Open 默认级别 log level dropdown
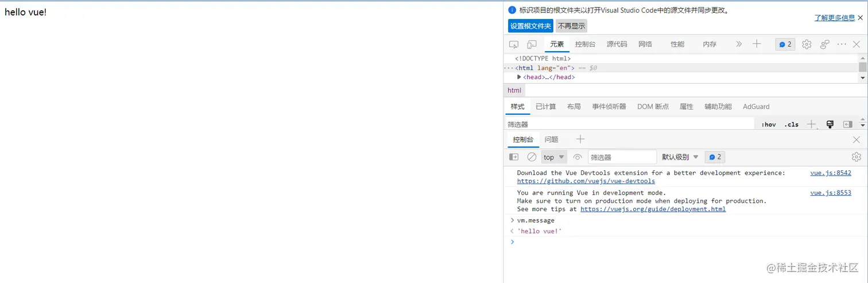This screenshot has height=283, width=868. tap(680, 157)
